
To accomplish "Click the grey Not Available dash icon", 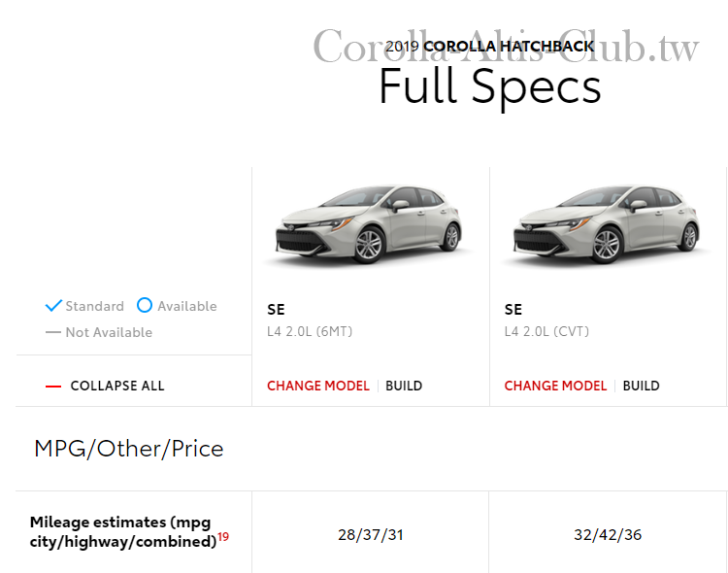I will coord(53,332).
